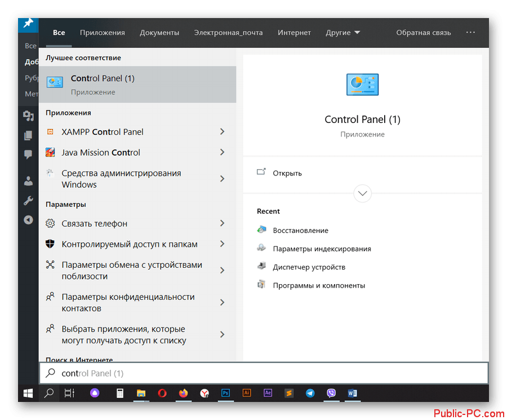Click the Windows Start button

point(28,393)
